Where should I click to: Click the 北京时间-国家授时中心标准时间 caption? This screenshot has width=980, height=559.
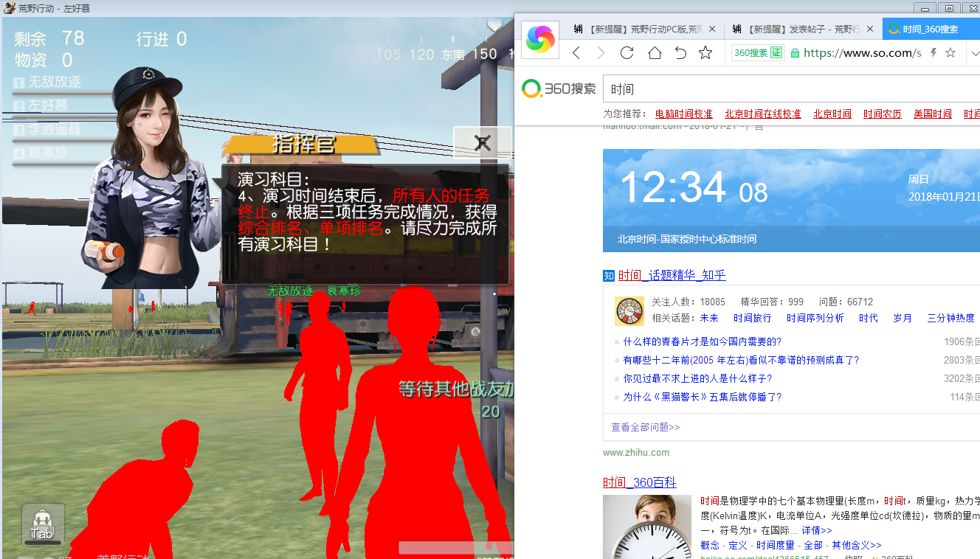(x=687, y=239)
